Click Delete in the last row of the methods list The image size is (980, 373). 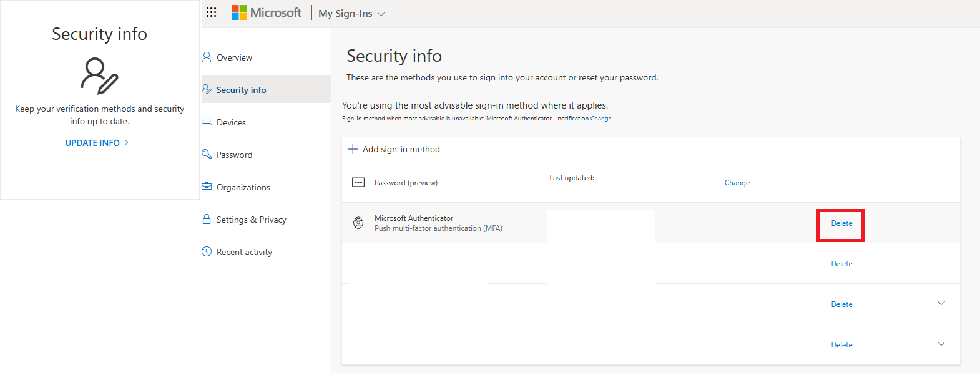[x=841, y=345]
